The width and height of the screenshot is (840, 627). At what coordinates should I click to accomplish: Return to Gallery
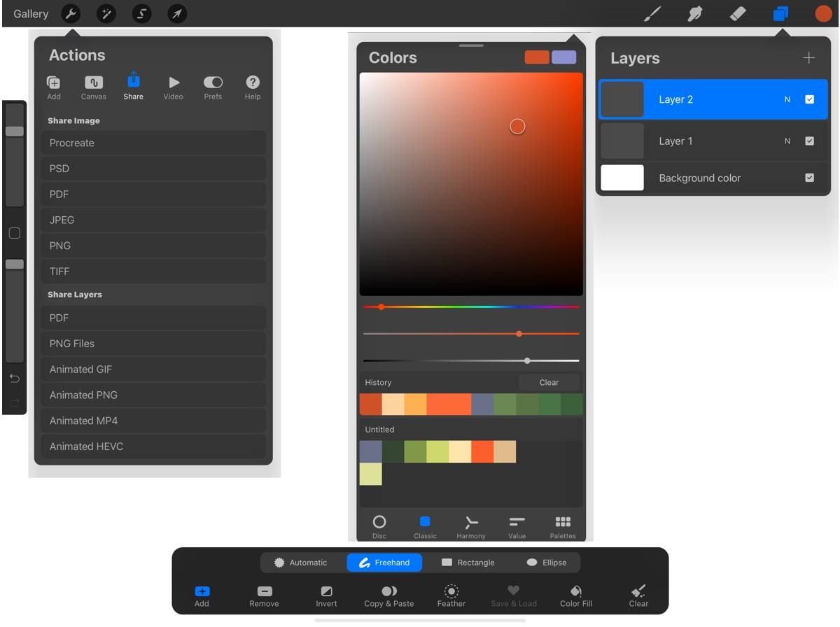click(31, 13)
